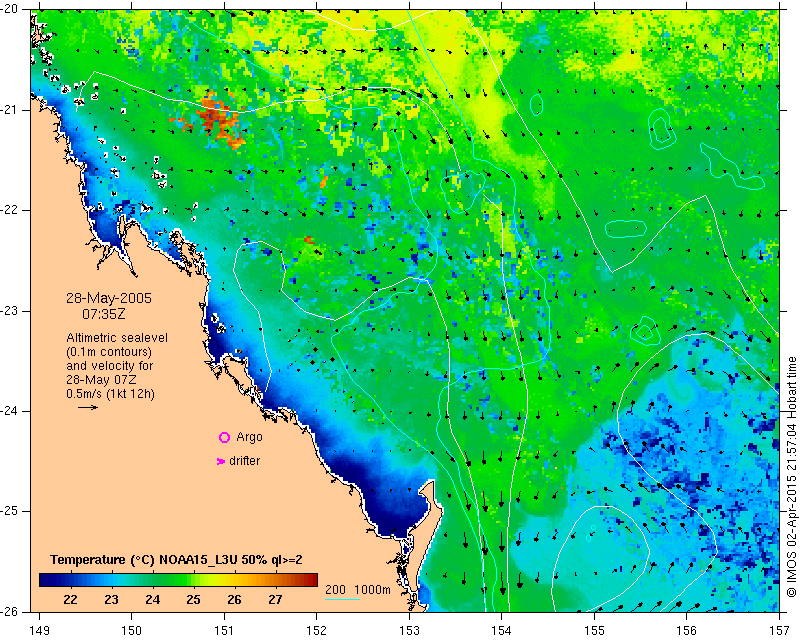Click the "0.5m/s (1kt 12h)" text
Image resolution: width=800 pixels, height=640 pixels.
pos(110,394)
